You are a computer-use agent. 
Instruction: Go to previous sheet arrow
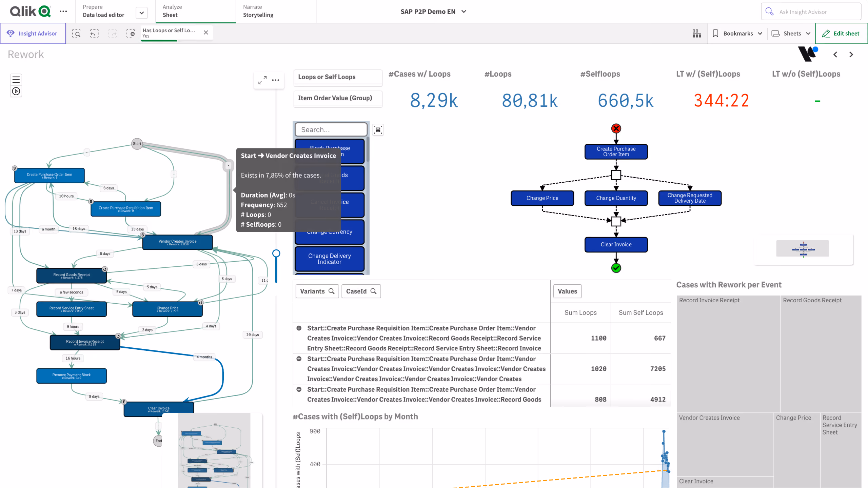(x=835, y=55)
